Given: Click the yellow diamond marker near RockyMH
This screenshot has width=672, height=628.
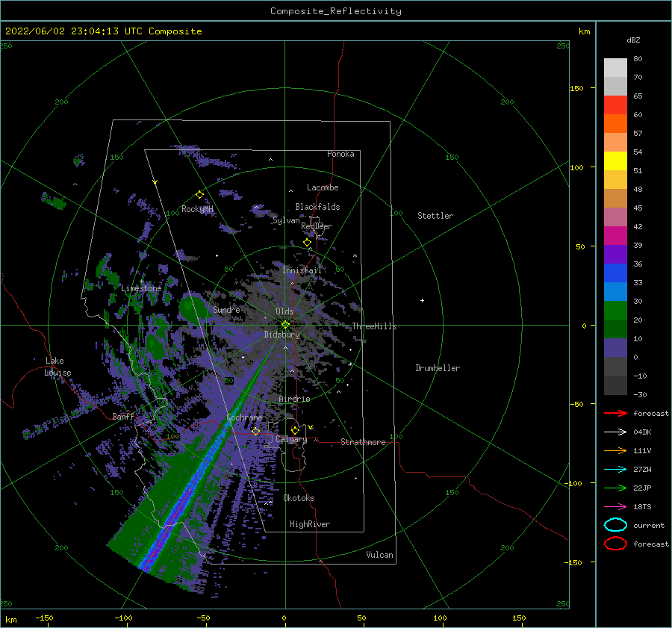Looking at the screenshot, I should point(199,195).
